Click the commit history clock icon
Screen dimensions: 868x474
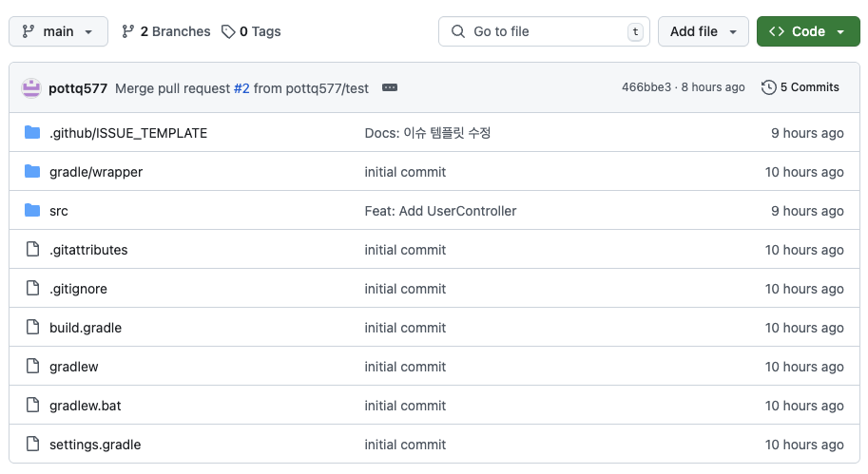point(768,87)
